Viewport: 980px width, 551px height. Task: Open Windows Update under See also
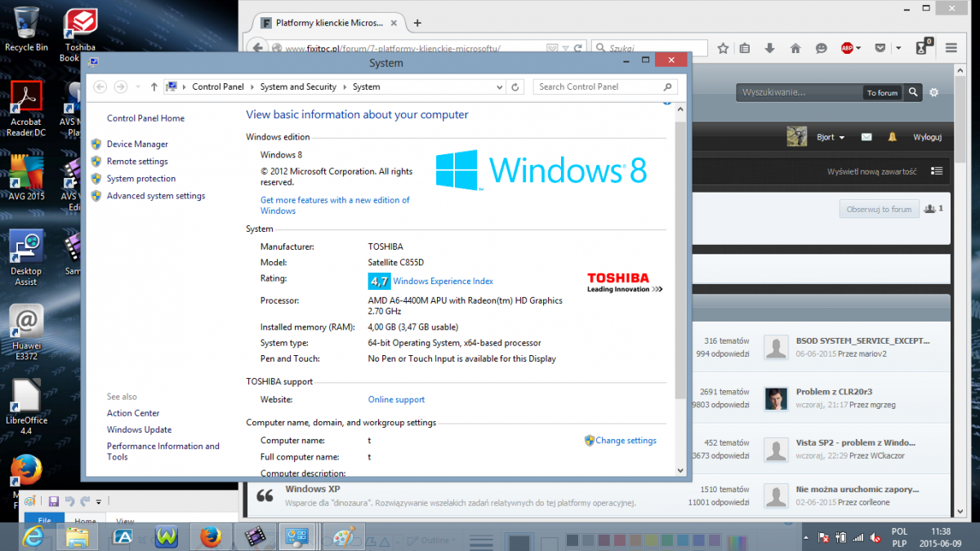tap(139, 429)
